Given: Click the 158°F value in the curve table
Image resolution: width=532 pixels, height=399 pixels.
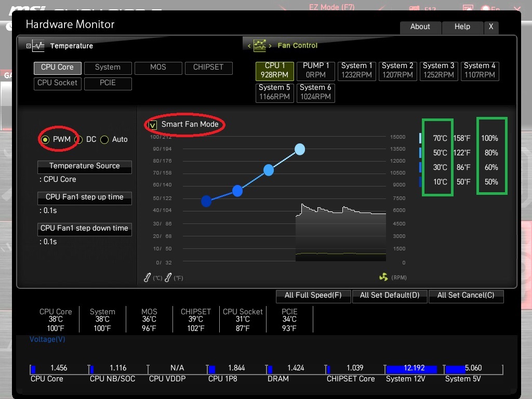Looking at the screenshot, I should (x=462, y=138).
